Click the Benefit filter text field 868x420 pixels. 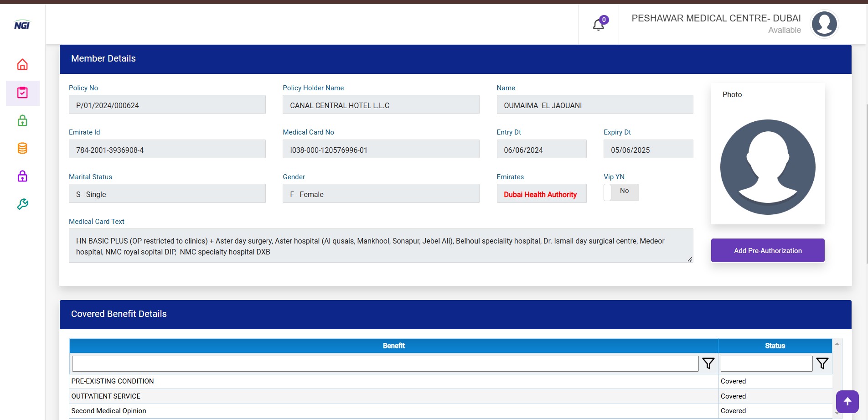pos(385,363)
